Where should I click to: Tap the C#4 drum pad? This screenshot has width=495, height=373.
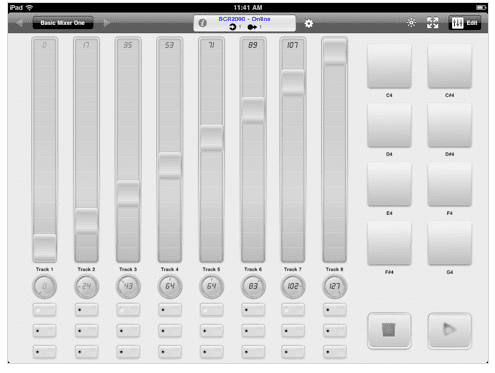[450, 66]
